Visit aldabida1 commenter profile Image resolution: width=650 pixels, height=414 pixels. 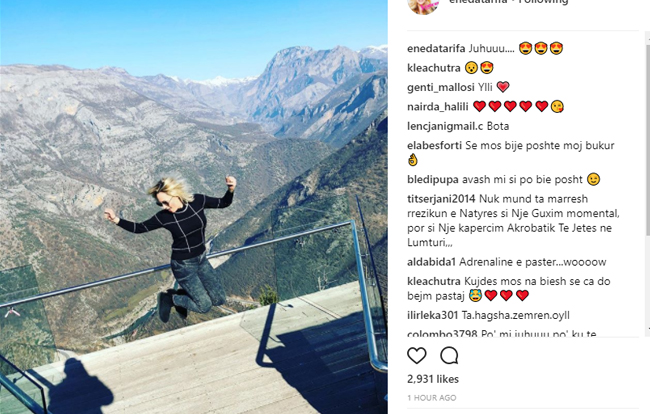coord(432,262)
